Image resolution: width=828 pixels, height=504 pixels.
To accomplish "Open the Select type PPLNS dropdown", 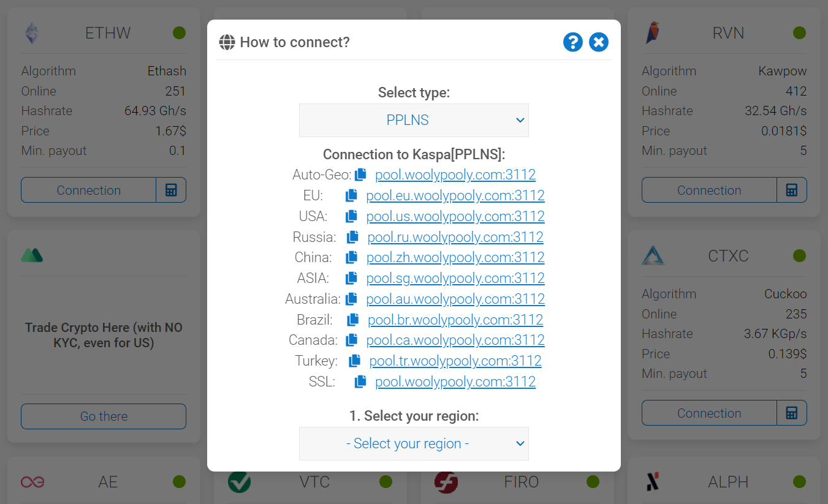I will click(x=414, y=120).
